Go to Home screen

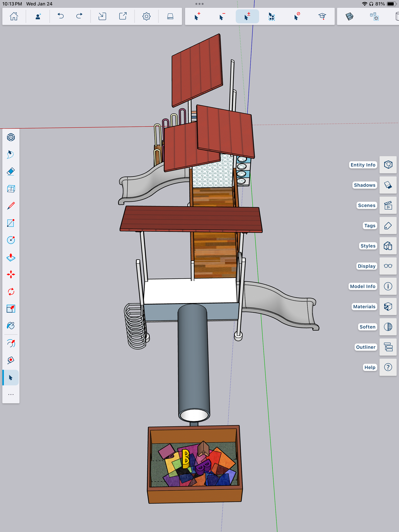click(14, 16)
